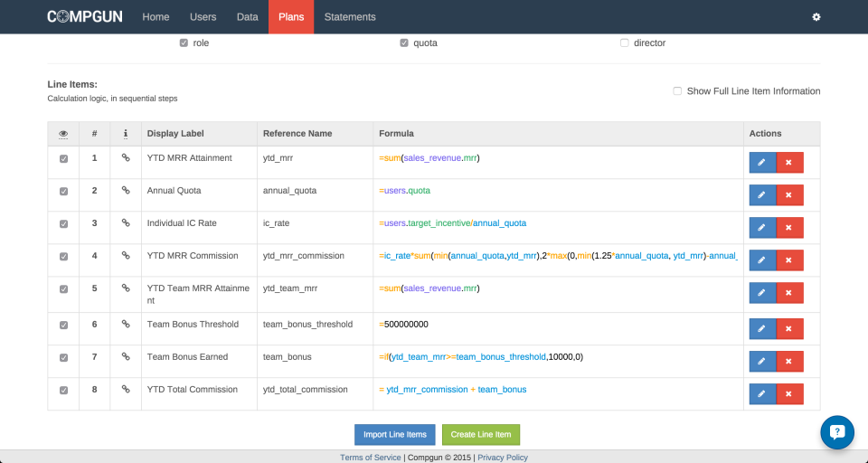Open the Privacy Policy link

click(x=503, y=458)
